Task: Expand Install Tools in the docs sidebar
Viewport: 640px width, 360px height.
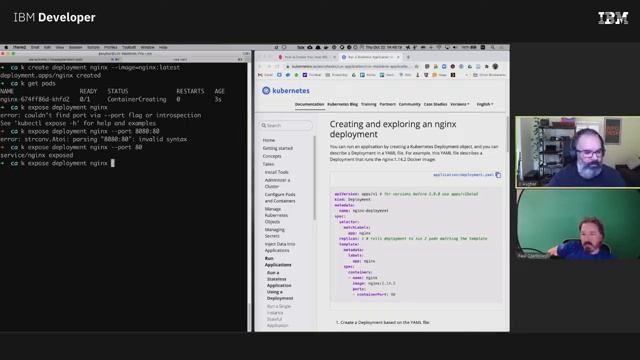Action: click(x=276, y=172)
